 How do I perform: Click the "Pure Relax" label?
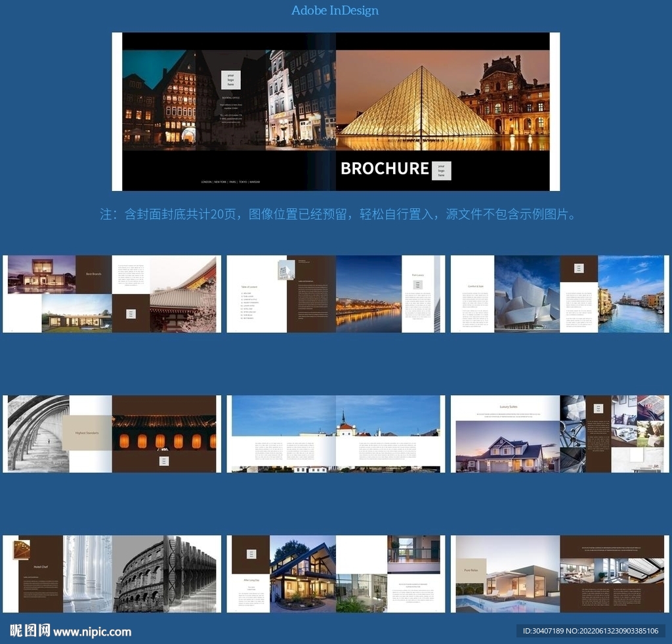pos(471,570)
